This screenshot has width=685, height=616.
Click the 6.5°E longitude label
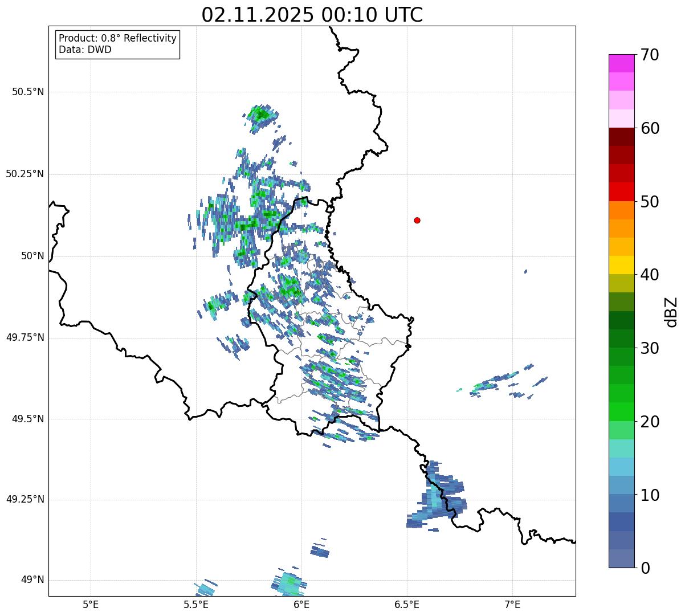tap(407, 604)
